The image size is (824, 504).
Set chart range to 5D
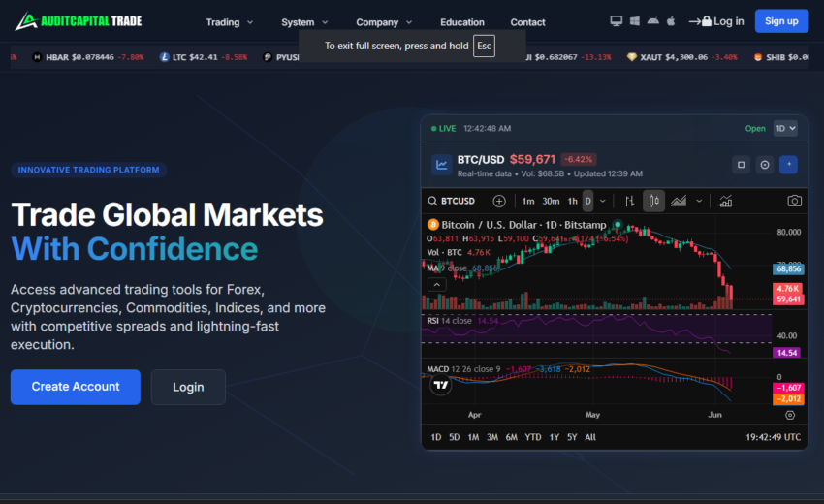tap(455, 437)
